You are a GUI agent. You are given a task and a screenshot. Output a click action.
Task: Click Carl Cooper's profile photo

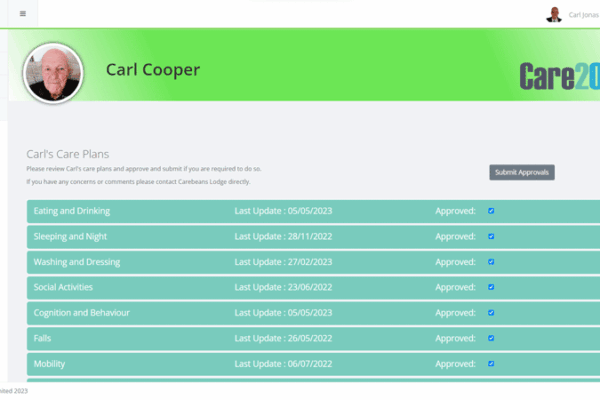(x=54, y=72)
